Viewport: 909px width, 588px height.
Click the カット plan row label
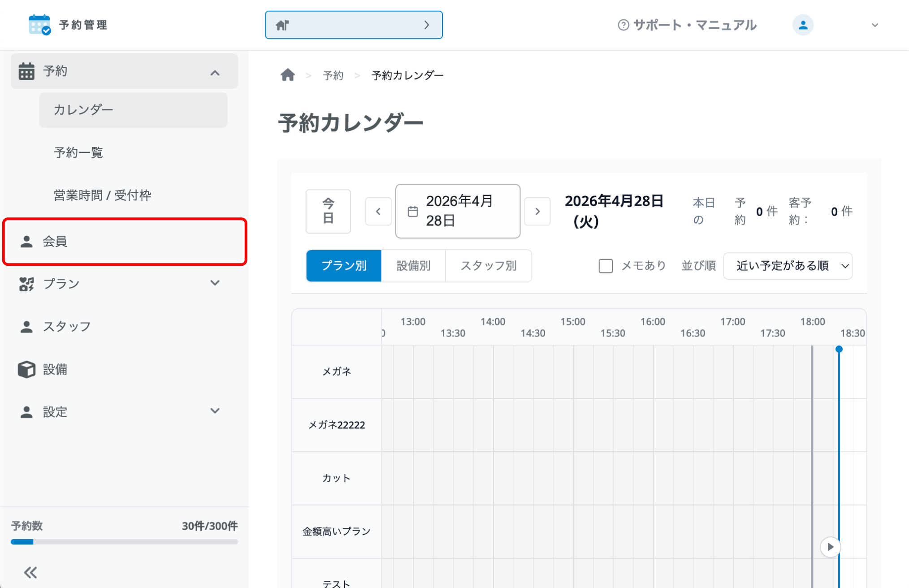tap(337, 478)
